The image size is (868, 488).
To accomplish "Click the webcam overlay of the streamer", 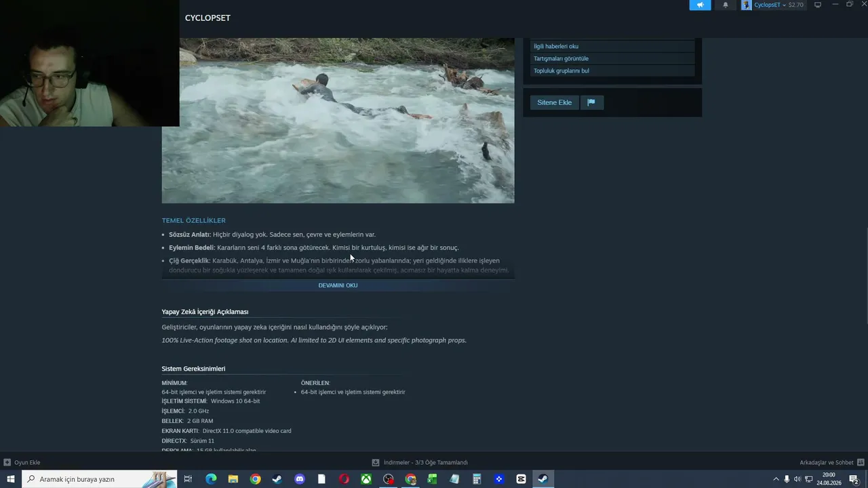I will [x=90, y=63].
